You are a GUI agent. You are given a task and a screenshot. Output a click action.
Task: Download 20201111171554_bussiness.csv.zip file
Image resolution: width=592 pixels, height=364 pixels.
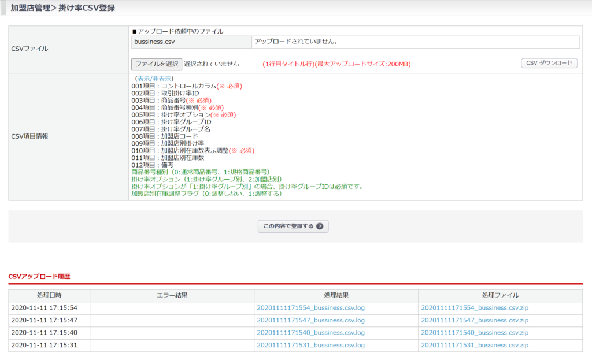[x=475, y=307]
